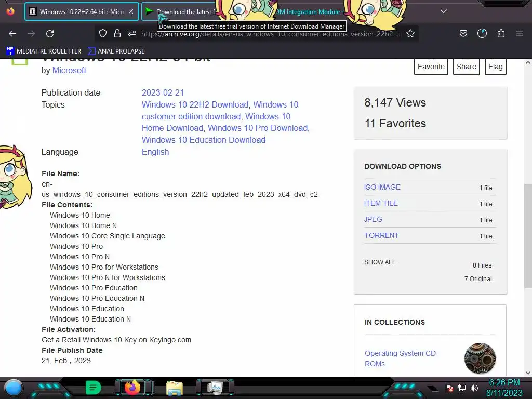Screen dimensions: 532x399
Task: Click the Favorite button
Action: pyautogui.click(x=431, y=66)
